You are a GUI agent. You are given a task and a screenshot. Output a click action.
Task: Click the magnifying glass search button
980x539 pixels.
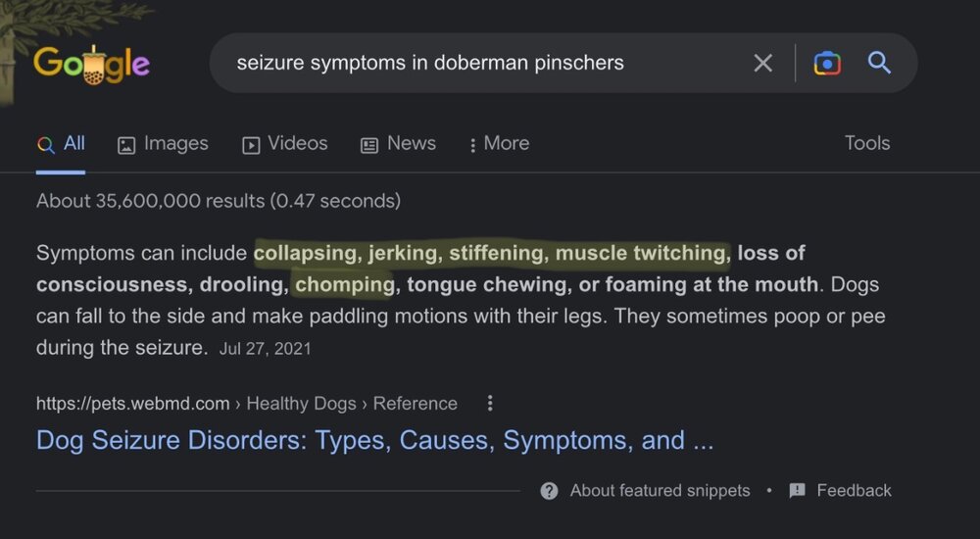click(x=879, y=64)
